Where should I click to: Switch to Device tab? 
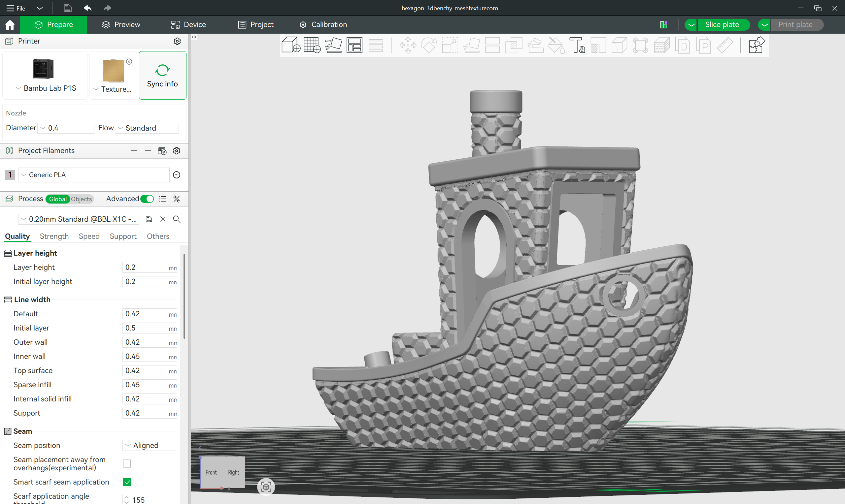click(188, 24)
